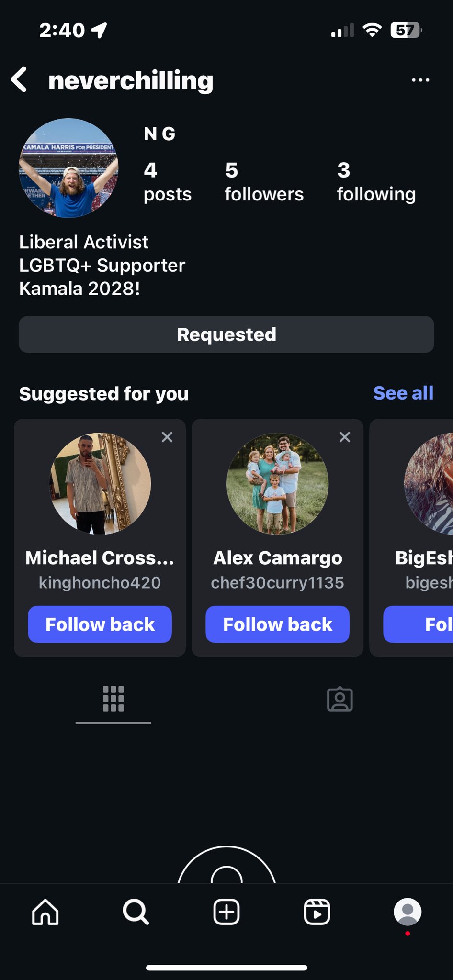Image resolution: width=453 pixels, height=980 pixels.
Task: Open the three-dot options menu
Action: tap(420, 80)
